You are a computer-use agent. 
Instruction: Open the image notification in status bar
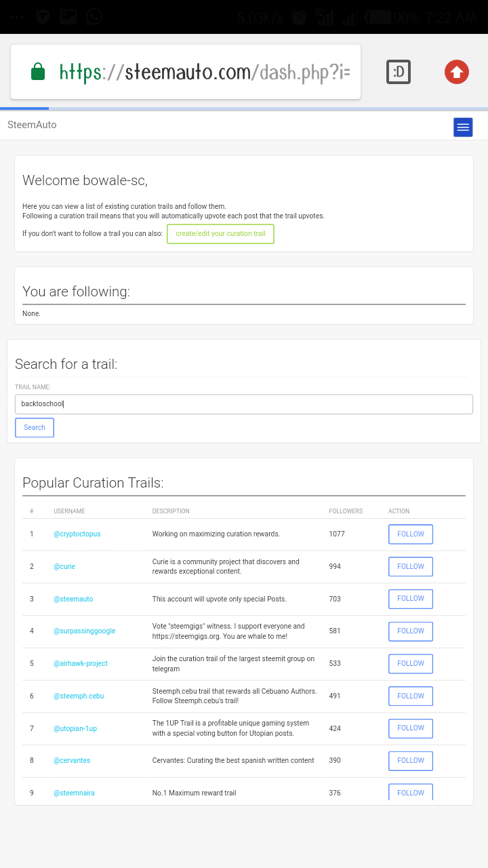68,17
